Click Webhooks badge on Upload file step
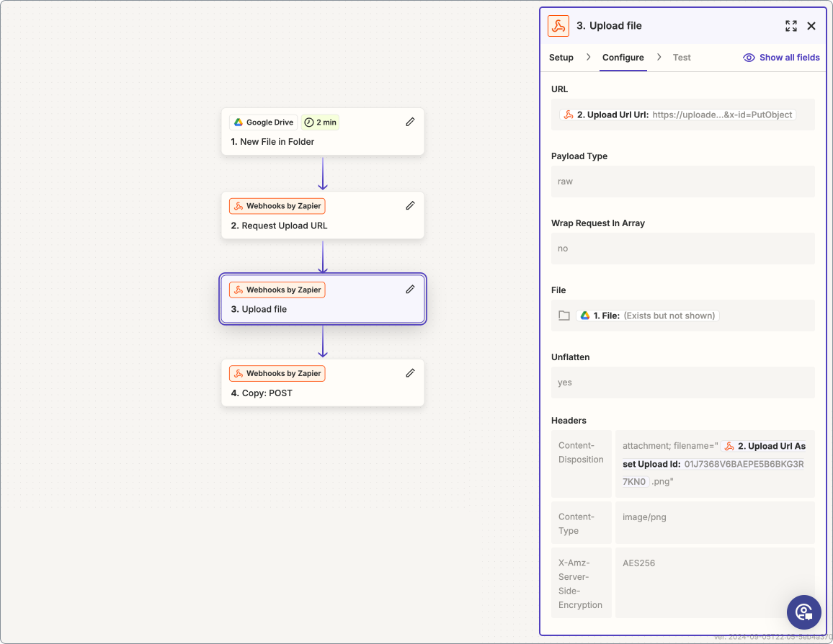833x644 pixels. 277,290
